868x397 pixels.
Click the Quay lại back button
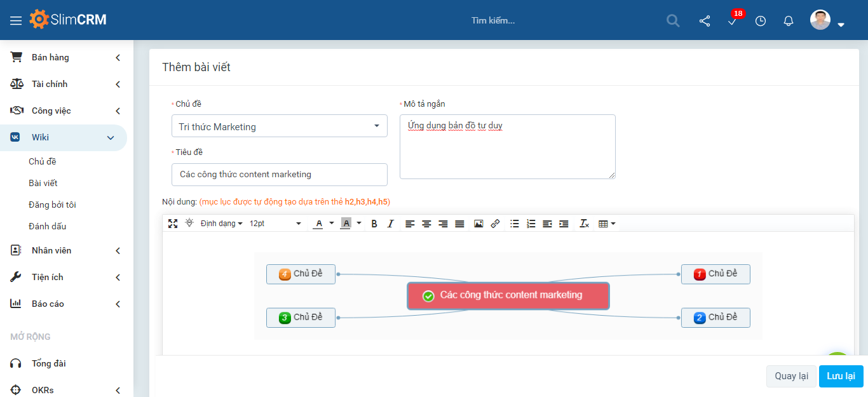pos(791,376)
